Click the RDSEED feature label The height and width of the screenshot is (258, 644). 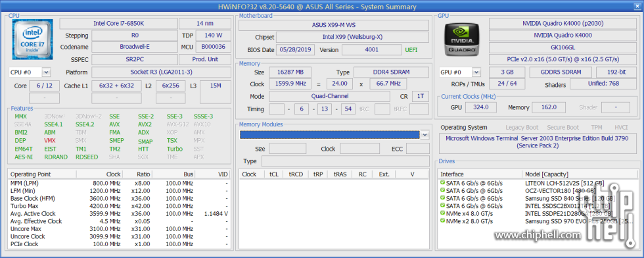coord(87,157)
